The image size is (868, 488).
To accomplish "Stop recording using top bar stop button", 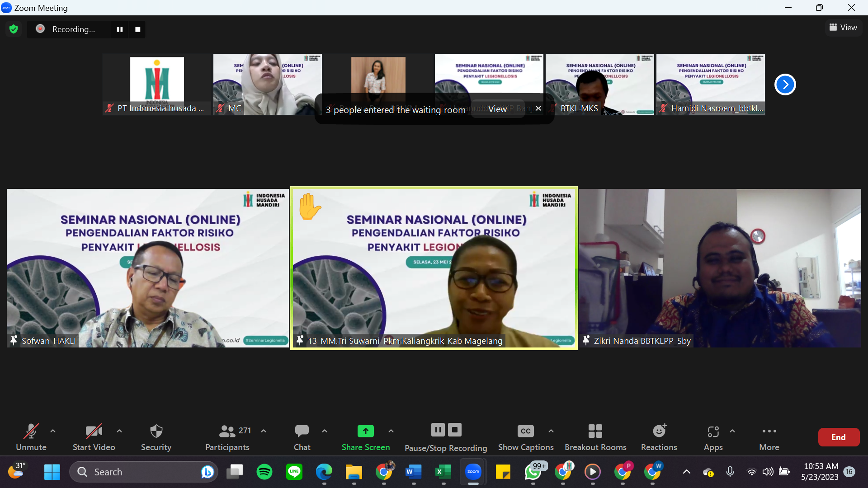I will click(x=137, y=29).
